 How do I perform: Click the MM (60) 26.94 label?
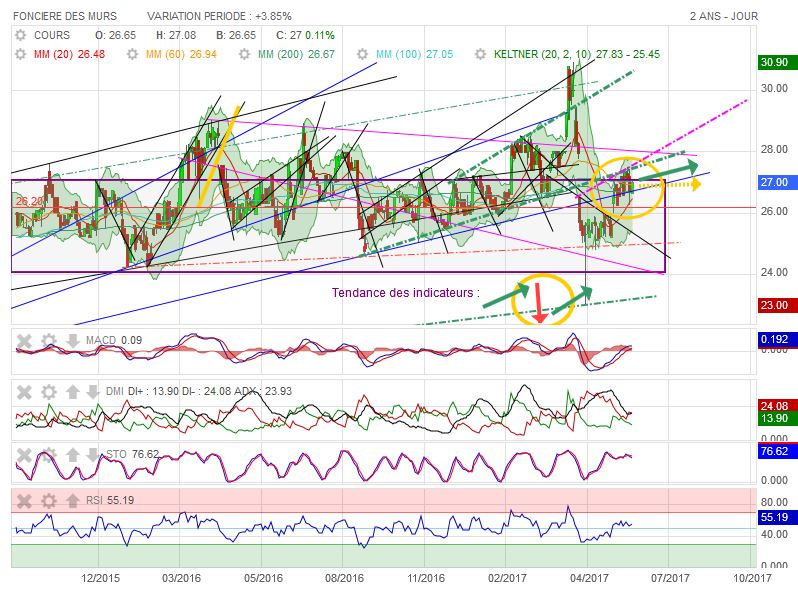[x=181, y=54]
